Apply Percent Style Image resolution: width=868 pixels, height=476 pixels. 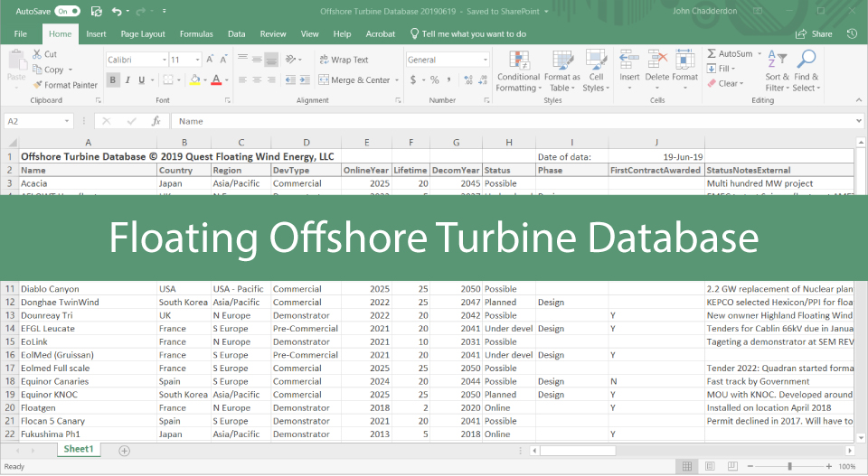(x=435, y=80)
